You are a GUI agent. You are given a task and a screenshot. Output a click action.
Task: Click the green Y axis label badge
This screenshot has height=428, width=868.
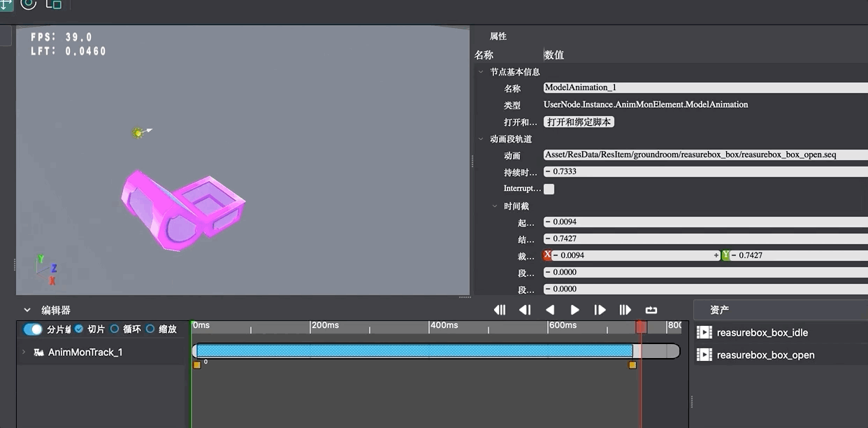click(x=725, y=255)
